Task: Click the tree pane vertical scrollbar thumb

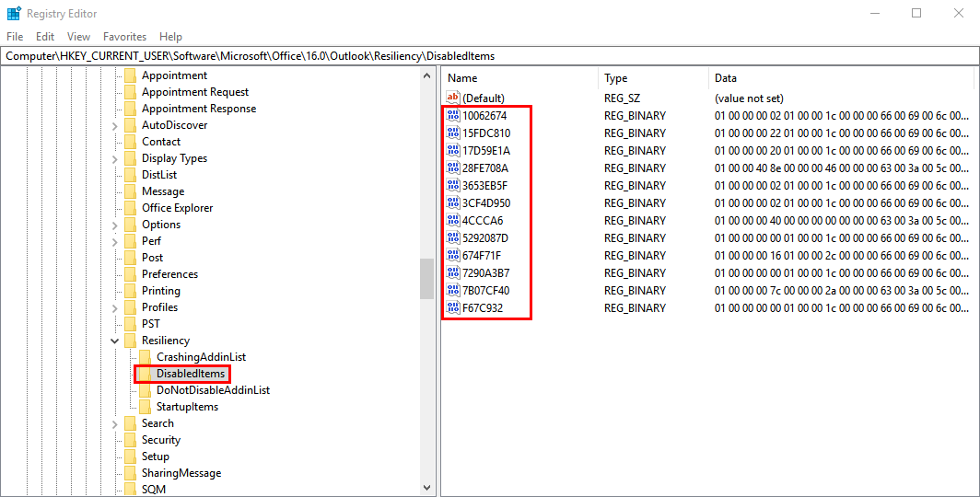Action: point(426,279)
